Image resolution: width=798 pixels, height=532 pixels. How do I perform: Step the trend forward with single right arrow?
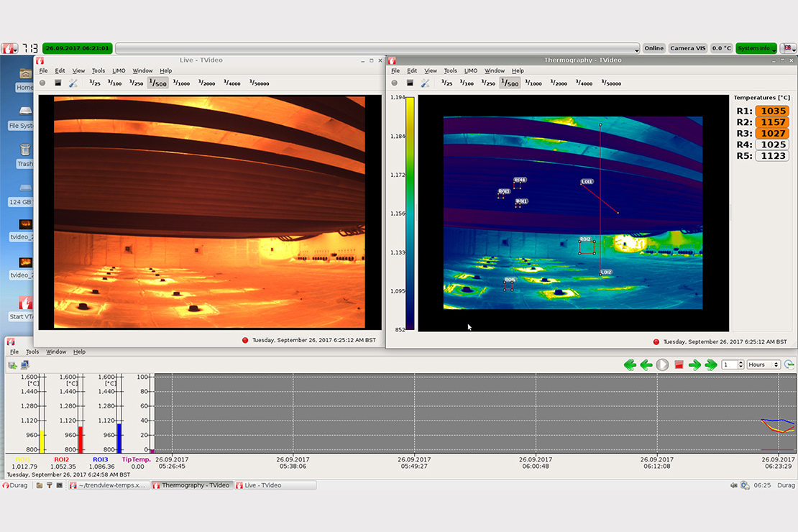[694, 365]
